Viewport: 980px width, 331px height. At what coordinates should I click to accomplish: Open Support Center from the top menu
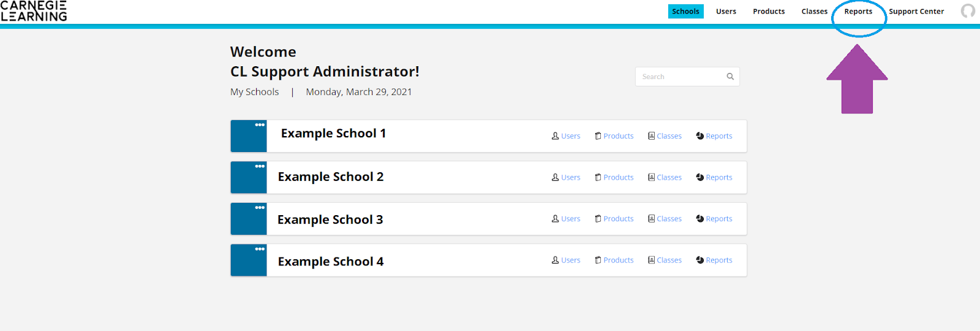coord(916,12)
